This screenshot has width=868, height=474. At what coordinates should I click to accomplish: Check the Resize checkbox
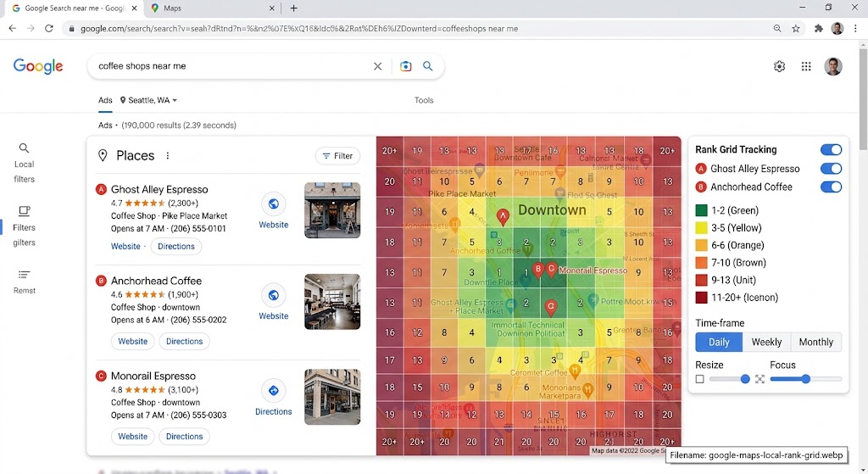[699, 379]
